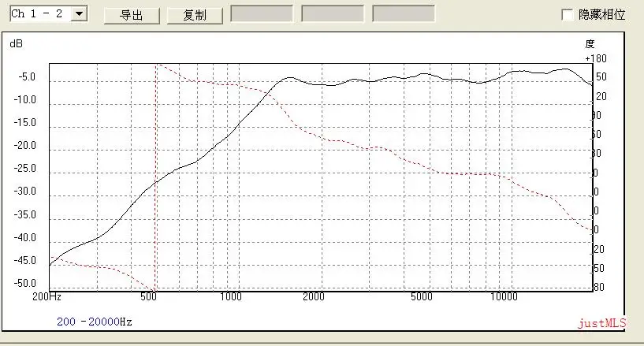Image resolution: width=644 pixels, height=346 pixels.
Task: Open the Ch 1 - 2 channel dropdown
Action: point(79,14)
